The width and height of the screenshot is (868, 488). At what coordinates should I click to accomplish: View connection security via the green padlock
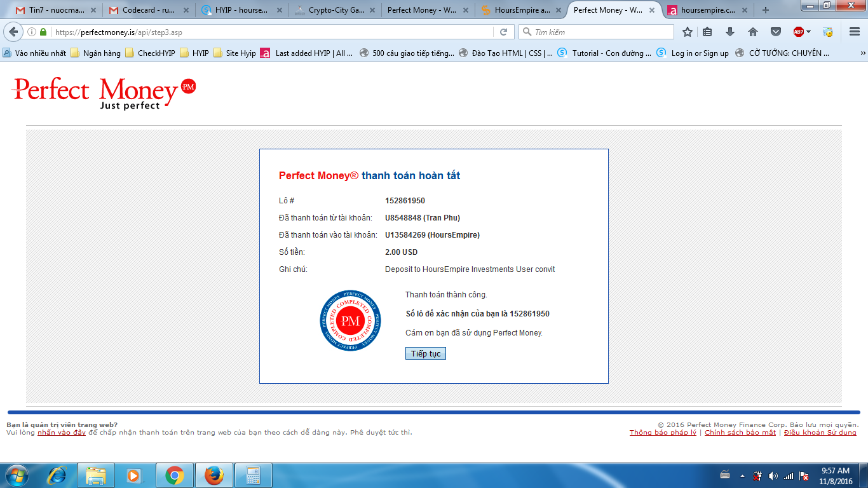(43, 32)
